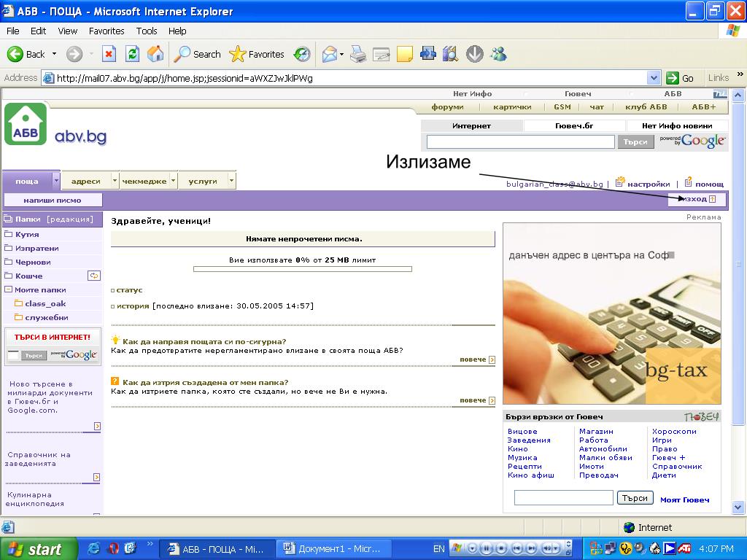Expand the услуги tab dropdown arrow
The image size is (747, 560).
pyautogui.click(x=231, y=181)
